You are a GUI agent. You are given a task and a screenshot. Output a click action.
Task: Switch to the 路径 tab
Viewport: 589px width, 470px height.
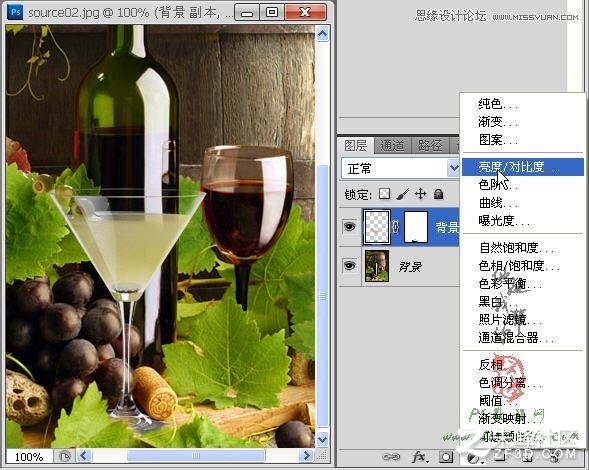pyautogui.click(x=430, y=145)
